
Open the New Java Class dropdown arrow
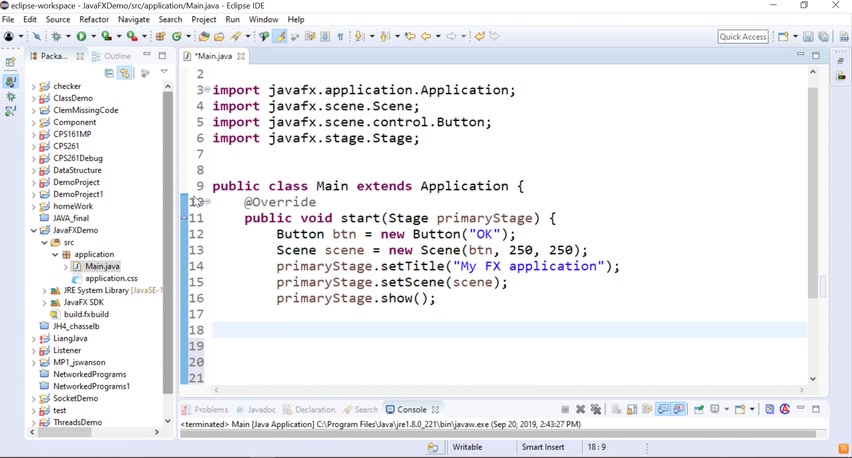click(189, 36)
